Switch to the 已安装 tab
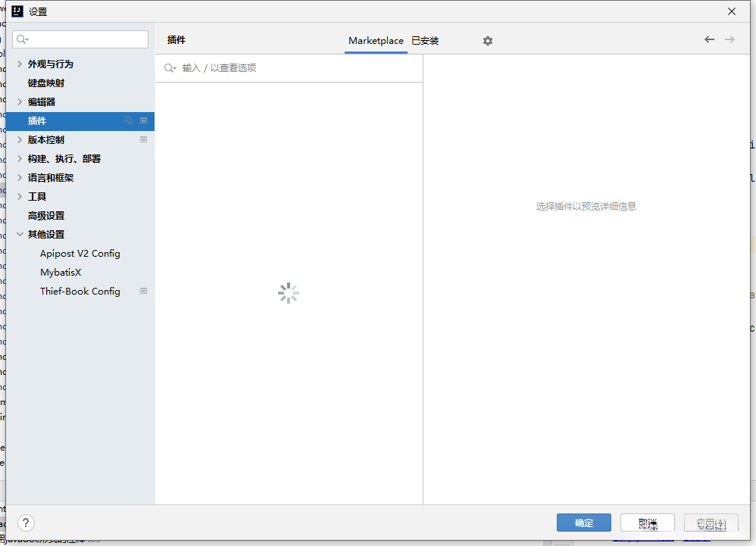Image resolution: width=756 pixels, height=546 pixels. [x=424, y=41]
